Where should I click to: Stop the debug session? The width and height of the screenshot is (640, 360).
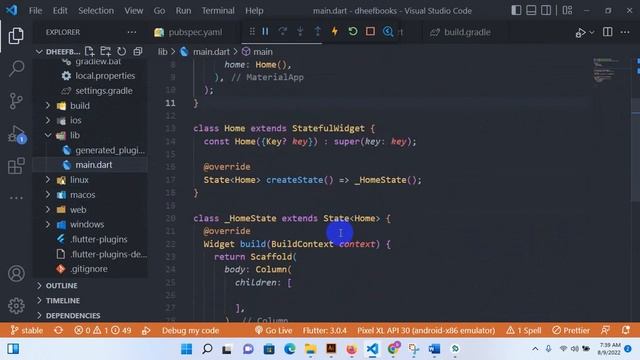[370, 31]
